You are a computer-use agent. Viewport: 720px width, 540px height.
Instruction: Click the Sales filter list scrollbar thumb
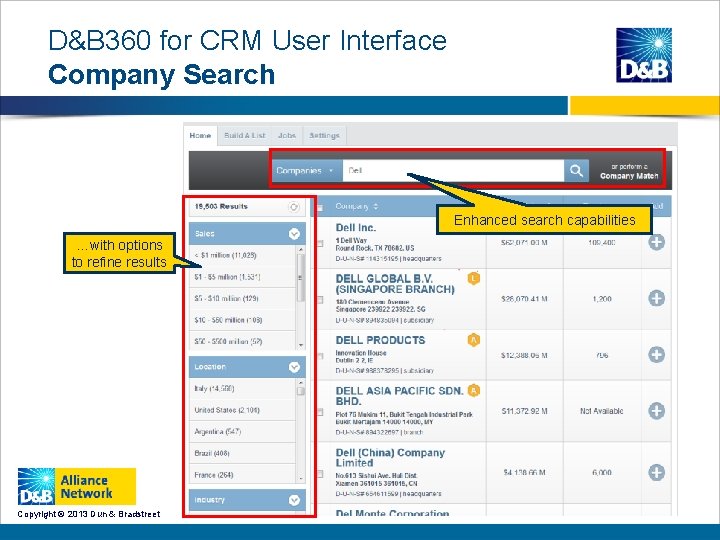coord(301,277)
